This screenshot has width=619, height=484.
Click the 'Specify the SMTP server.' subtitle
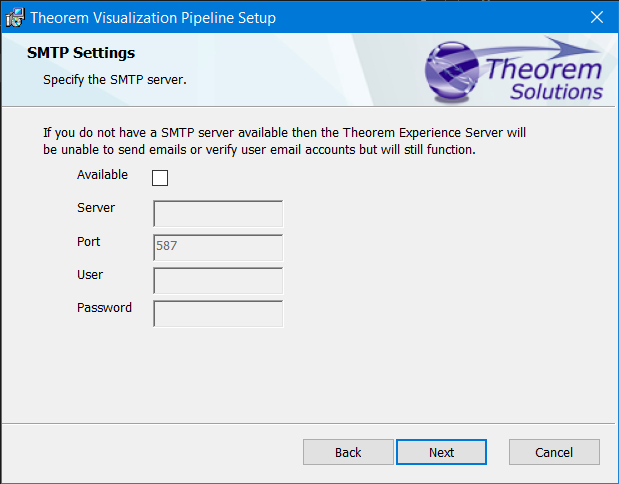[x=115, y=78]
